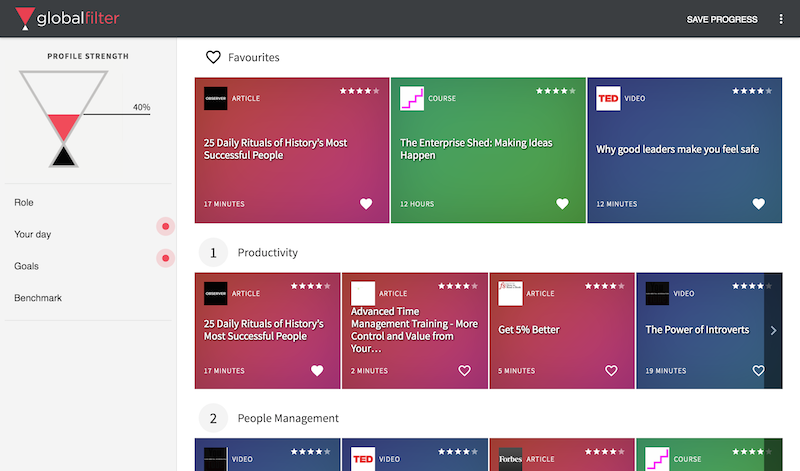Favourite the Advanced Time Management Training article
This screenshot has width=800, height=471.
click(464, 370)
